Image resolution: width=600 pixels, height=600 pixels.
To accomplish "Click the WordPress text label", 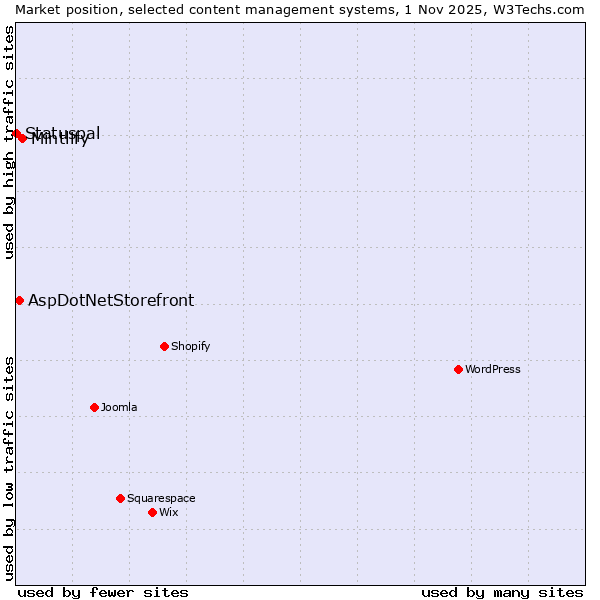I will pyautogui.click(x=492, y=369).
